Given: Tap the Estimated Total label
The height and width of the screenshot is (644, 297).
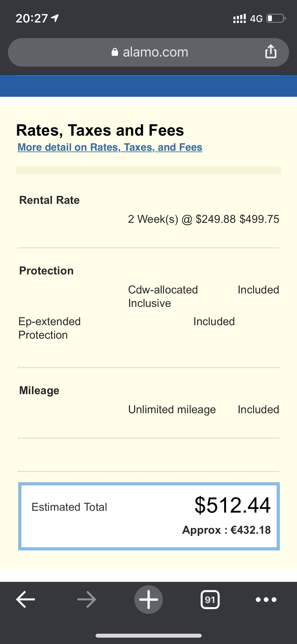Looking at the screenshot, I should [69, 507].
